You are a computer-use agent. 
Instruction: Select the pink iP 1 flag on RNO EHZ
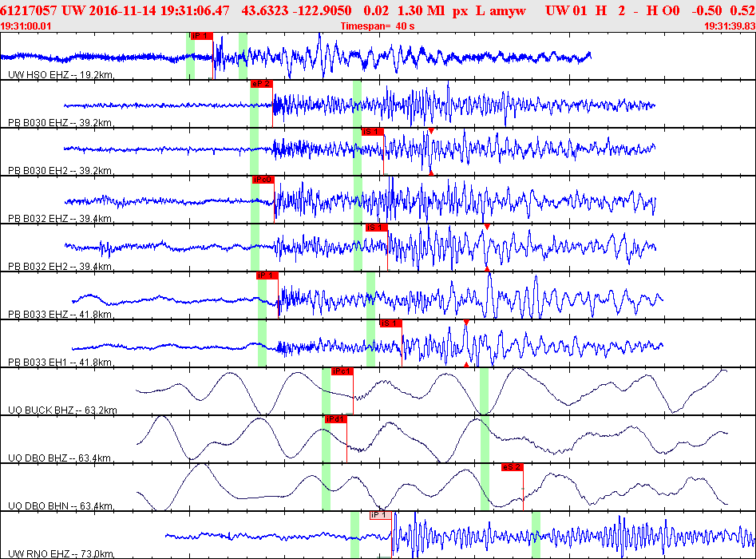click(381, 515)
